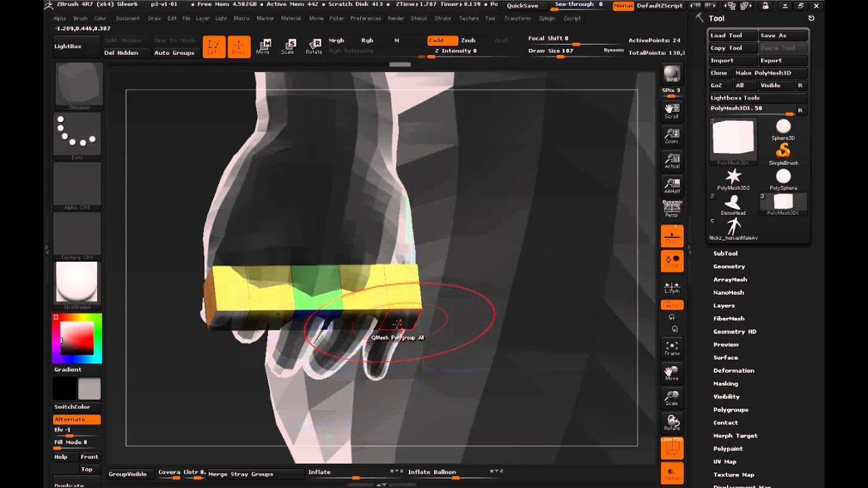Open the Transform menu
Image resolution: width=868 pixels, height=488 pixels.
(x=517, y=18)
